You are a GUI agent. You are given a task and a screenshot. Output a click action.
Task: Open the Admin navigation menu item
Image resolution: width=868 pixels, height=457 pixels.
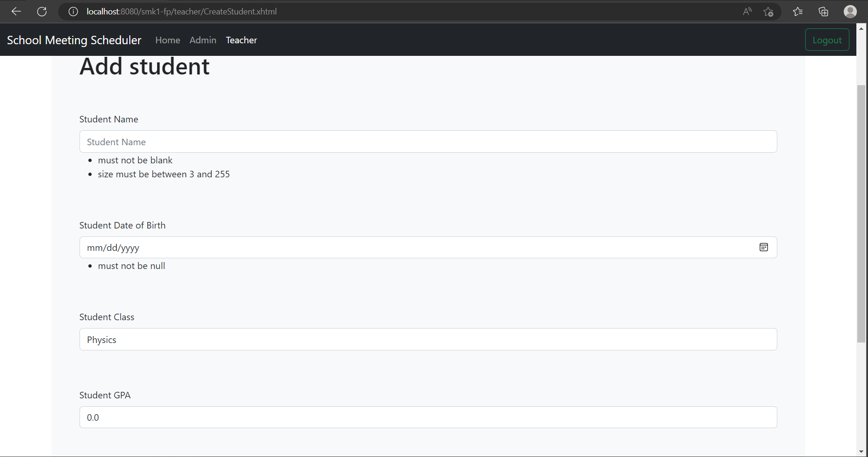pos(203,40)
